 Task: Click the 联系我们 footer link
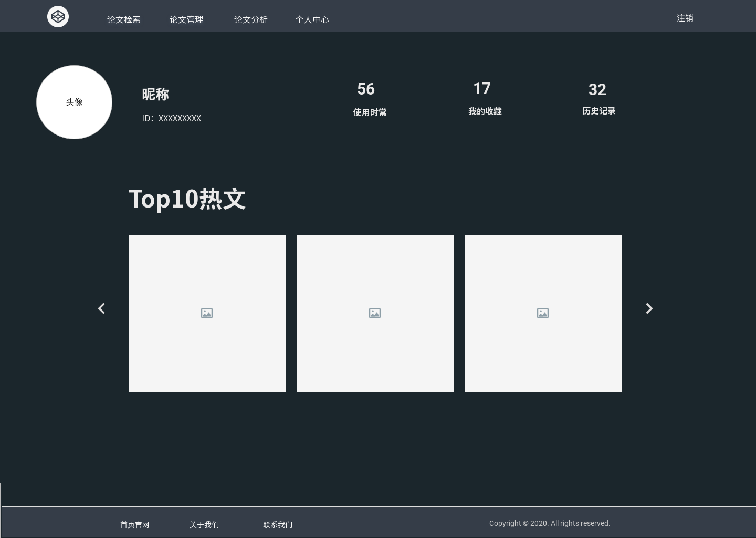click(278, 525)
